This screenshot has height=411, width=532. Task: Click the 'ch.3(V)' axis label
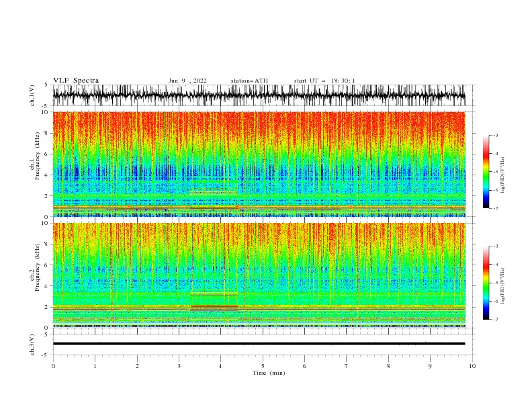tap(32, 345)
